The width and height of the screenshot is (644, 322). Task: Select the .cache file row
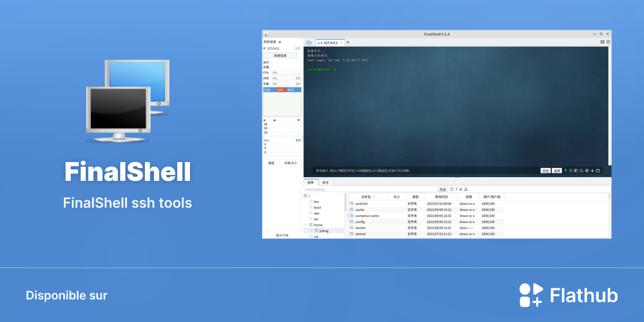(427, 210)
